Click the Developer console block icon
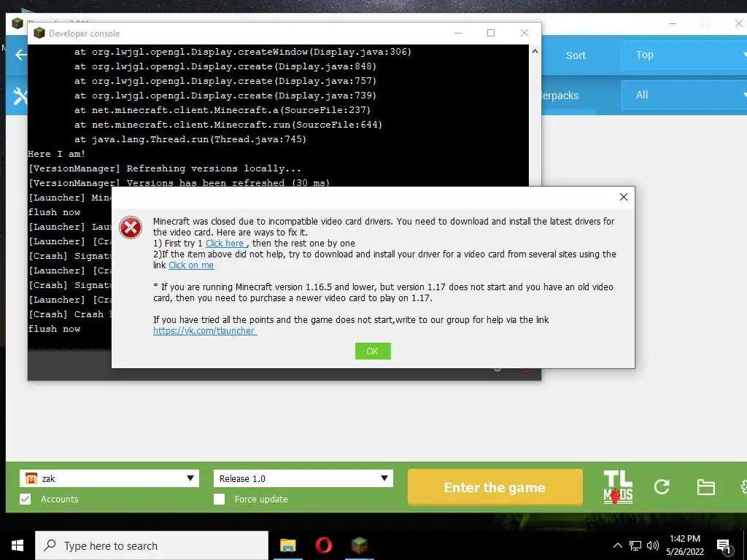747x560 pixels. click(x=39, y=33)
